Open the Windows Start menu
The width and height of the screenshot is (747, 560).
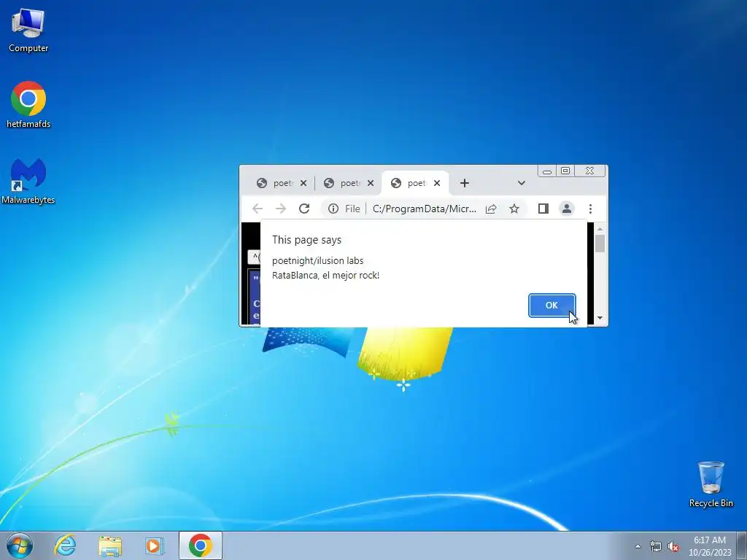pyautogui.click(x=20, y=545)
